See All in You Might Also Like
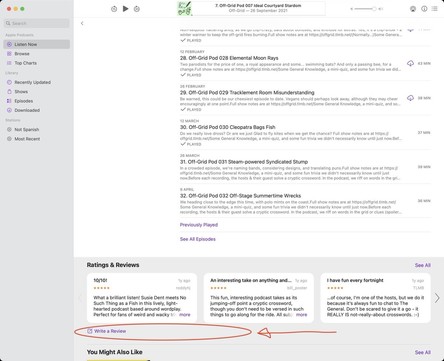The image size is (444, 361). 423,352
